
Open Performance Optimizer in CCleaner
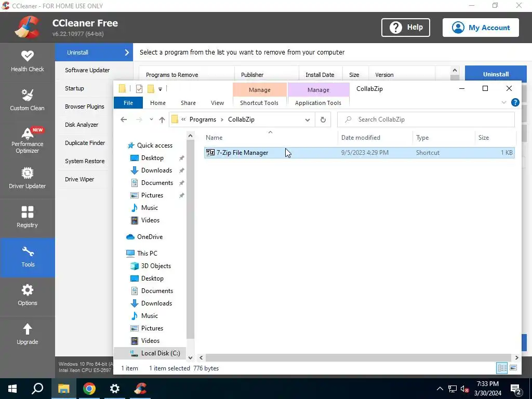[27, 140]
